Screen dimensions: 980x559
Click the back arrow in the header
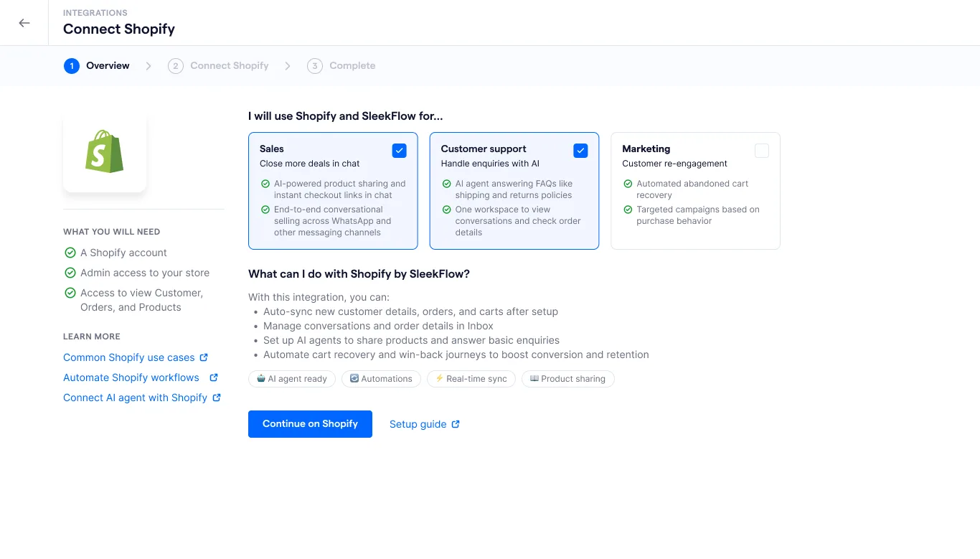click(x=24, y=22)
